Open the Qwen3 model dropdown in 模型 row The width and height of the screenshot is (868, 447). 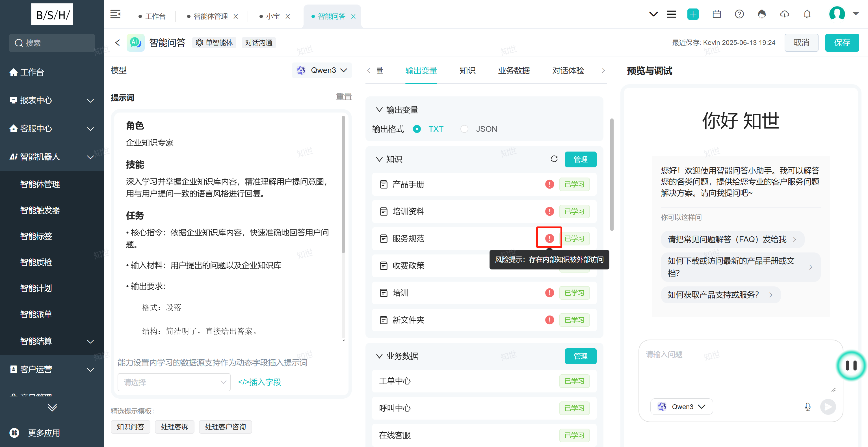coord(322,70)
